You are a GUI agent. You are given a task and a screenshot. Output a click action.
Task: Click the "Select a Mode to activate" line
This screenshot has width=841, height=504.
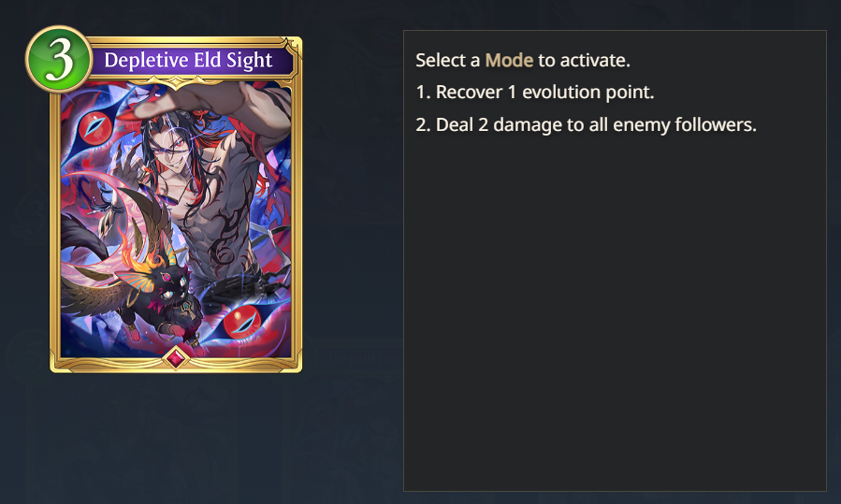pos(523,60)
